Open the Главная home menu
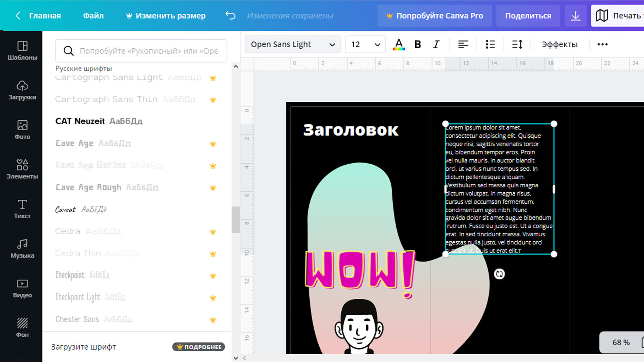 pyautogui.click(x=45, y=16)
